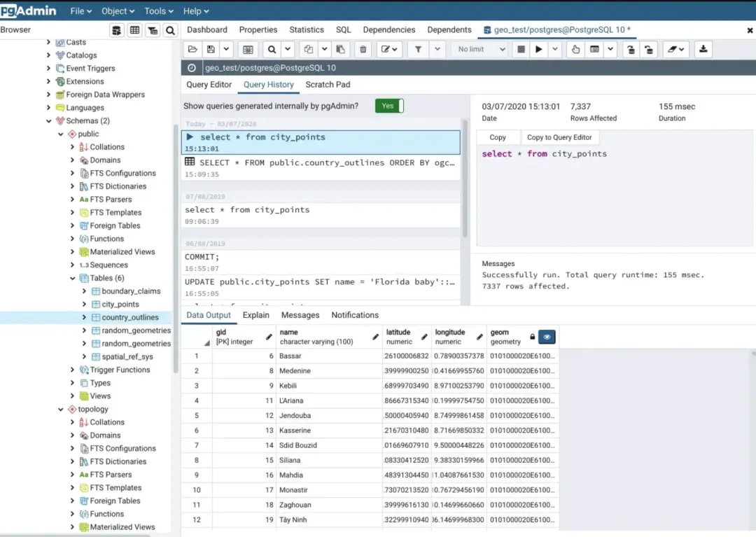This screenshot has height=537, width=756.
Task: Expand the city_points table node
Action: (85, 305)
